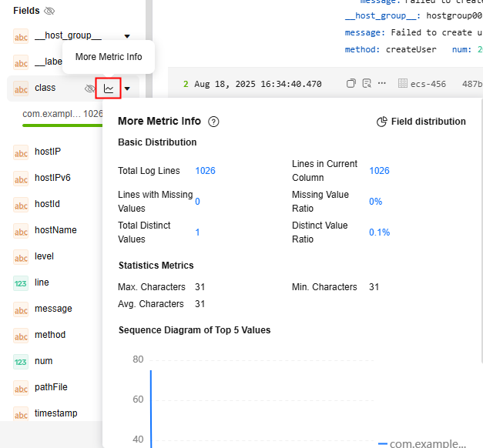This screenshot has width=483, height=448.
Task: Click the green distribution bar under class
Action: click(62, 125)
